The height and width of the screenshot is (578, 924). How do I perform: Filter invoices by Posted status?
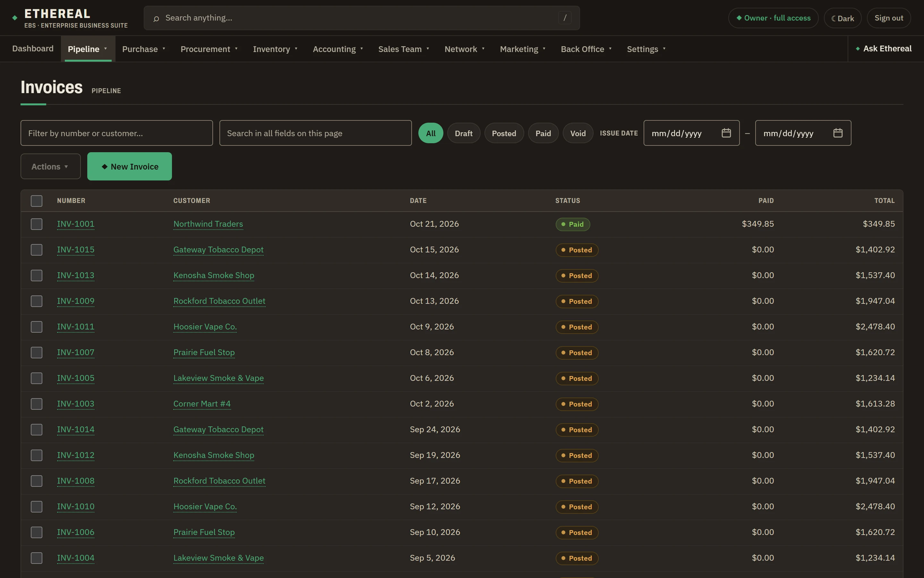coord(504,133)
